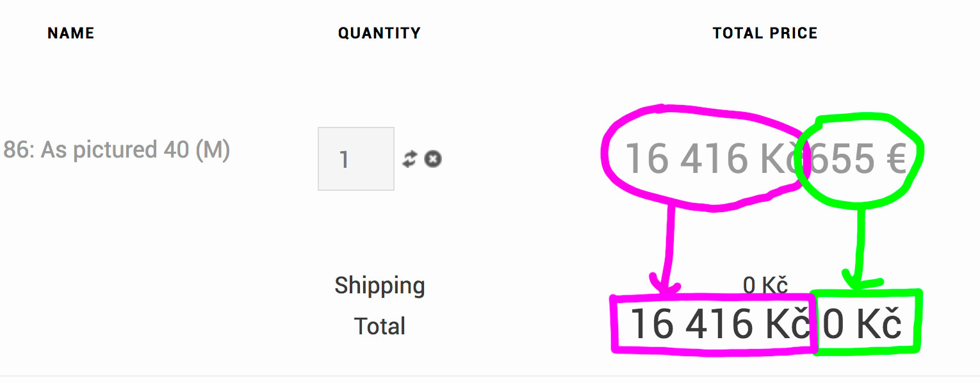Click the Total label
The height and width of the screenshot is (383, 980).
pyautogui.click(x=380, y=326)
